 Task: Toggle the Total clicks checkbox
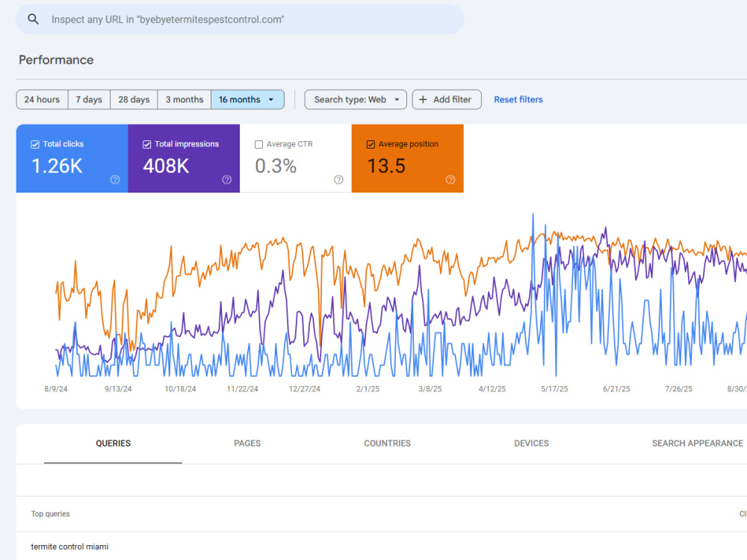click(x=35, y=144)
